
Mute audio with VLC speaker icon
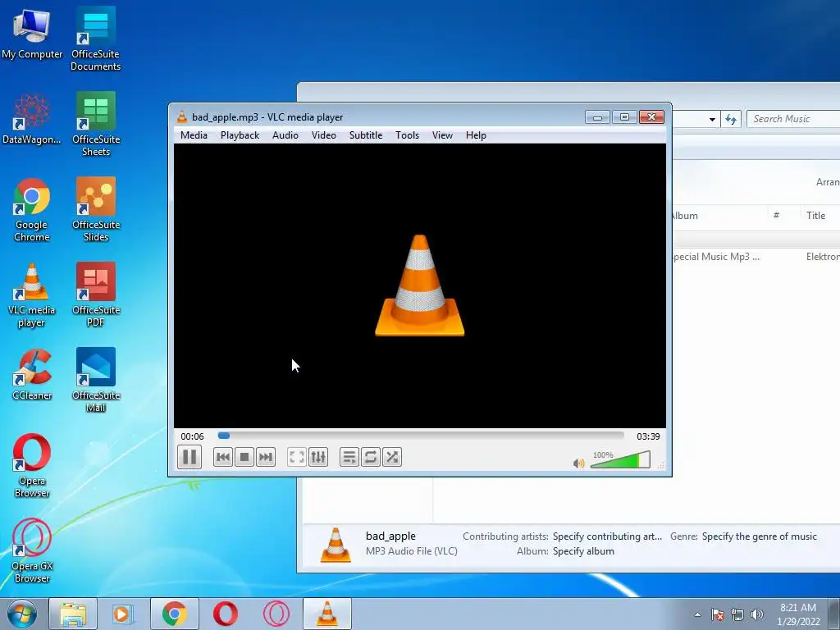pos(578,463)
